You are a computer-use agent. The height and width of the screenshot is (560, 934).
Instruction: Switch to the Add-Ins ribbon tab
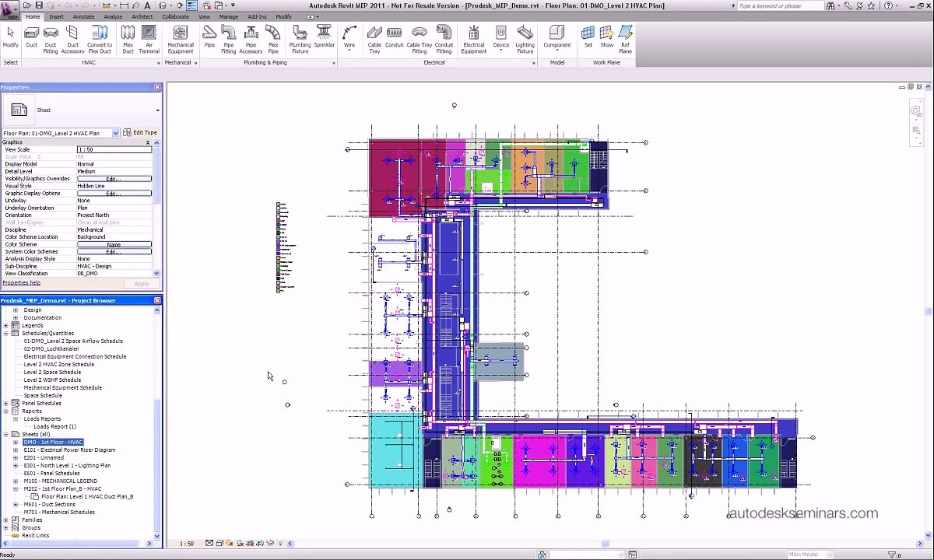click(x=257, y=16)
